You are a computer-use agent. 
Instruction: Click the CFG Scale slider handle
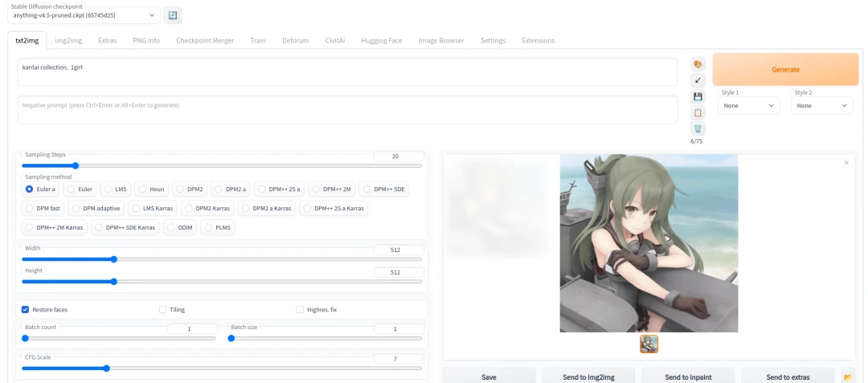click(x=107, y=369)
